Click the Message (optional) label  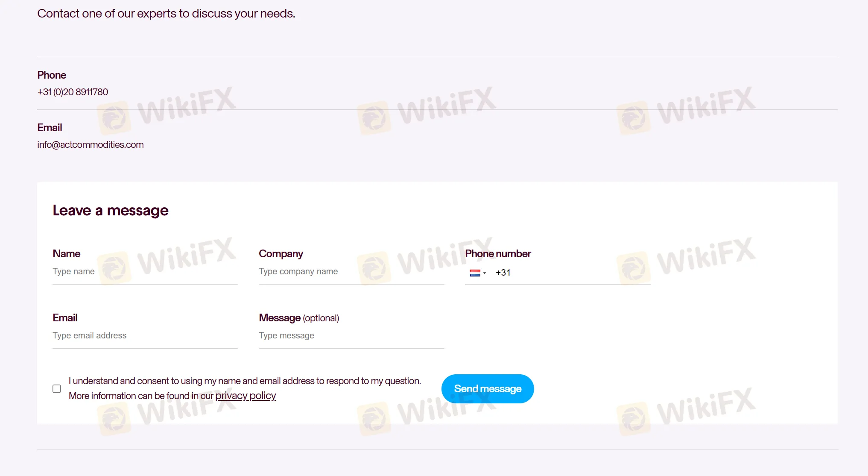pyautogui.click(x=299, y=318)
